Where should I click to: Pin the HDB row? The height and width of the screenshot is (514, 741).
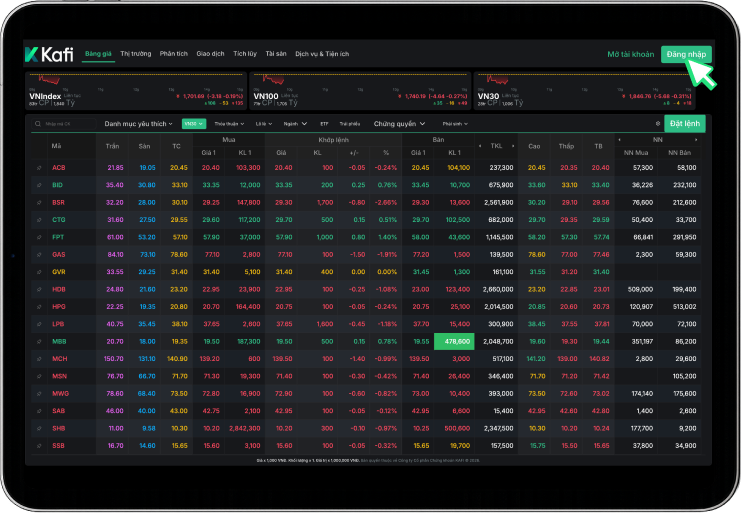click(39, 290)
